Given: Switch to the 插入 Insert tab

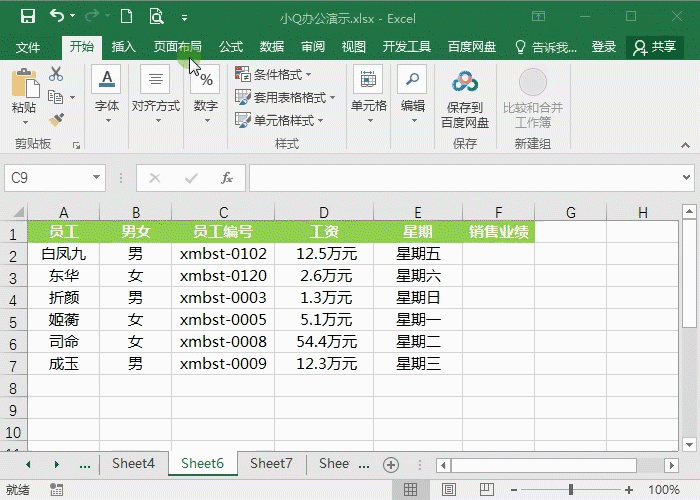Looking at the screenshot, I should coord(123,46).
